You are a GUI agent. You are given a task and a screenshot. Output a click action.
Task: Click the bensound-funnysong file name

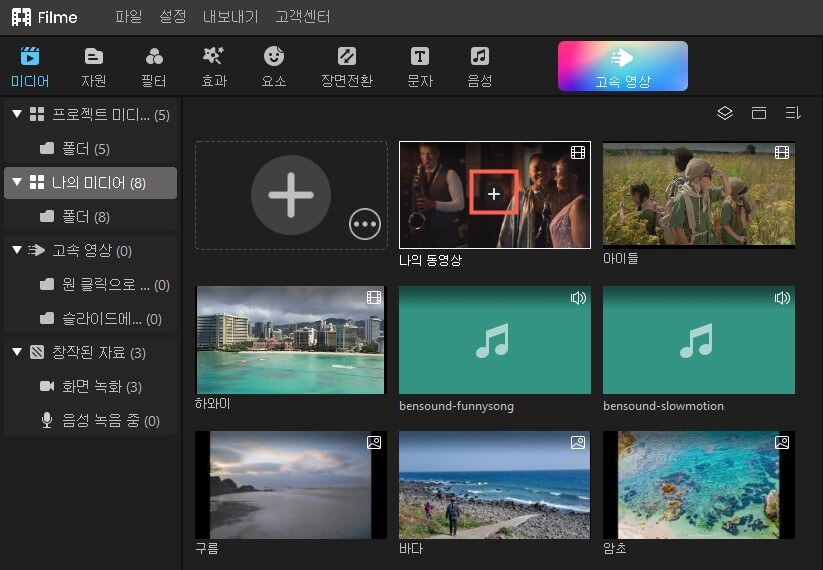click(456, 406)
